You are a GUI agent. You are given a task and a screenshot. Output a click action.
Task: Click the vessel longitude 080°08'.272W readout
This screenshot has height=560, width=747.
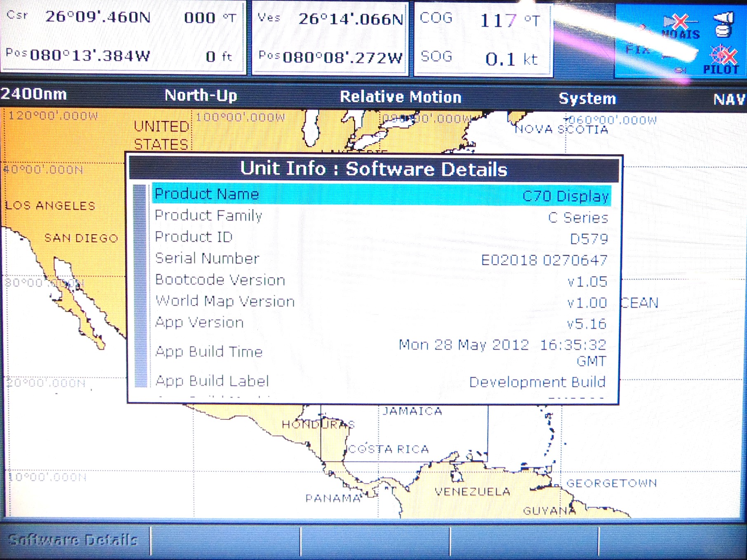click(x=342, y=57)
